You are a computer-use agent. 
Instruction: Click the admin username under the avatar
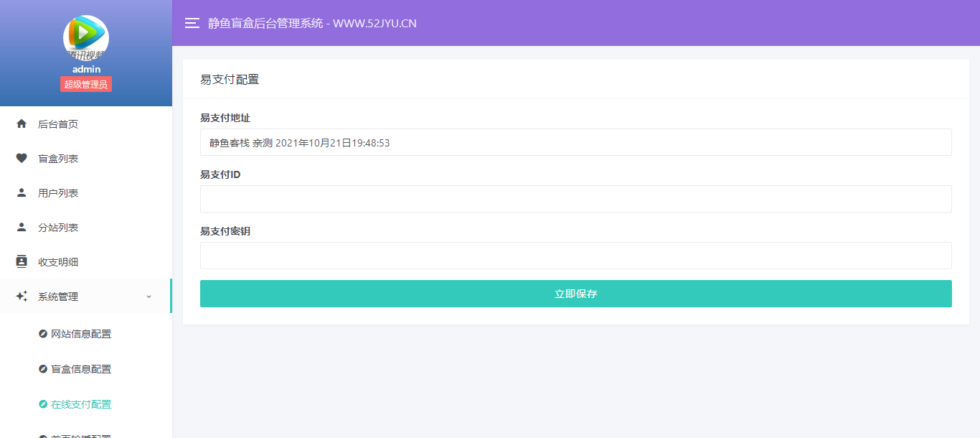click(86, 69)
